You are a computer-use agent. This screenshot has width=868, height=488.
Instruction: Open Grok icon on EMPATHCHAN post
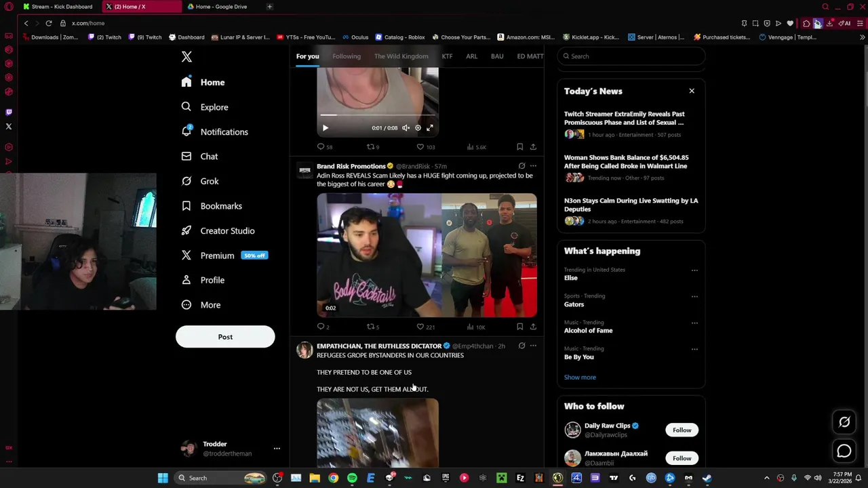pos(521,346)
